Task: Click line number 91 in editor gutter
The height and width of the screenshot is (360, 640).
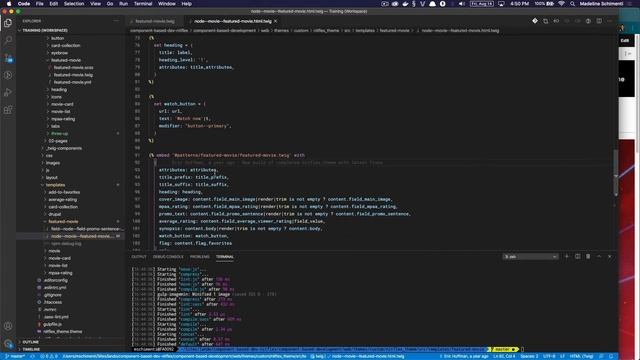Action: pyautogui.click(x=137, y=155)
